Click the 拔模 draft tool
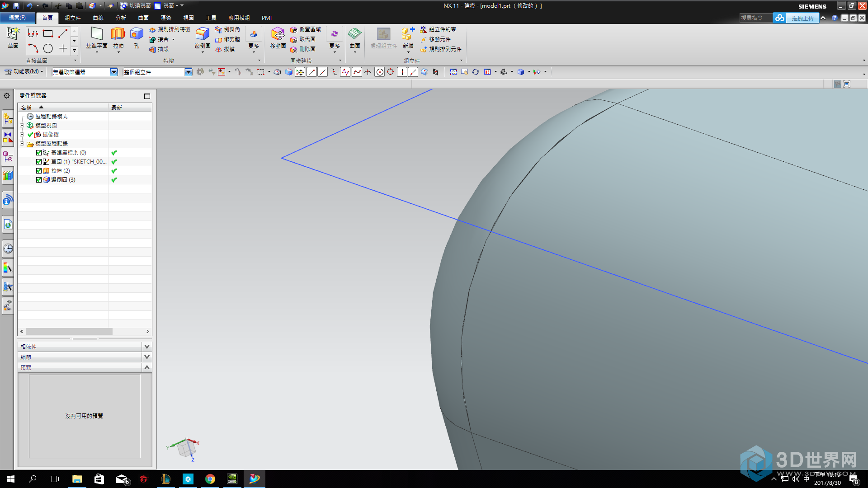Viewport: 868px width, 488px height. pyautogui.click(x=225, y=49)
